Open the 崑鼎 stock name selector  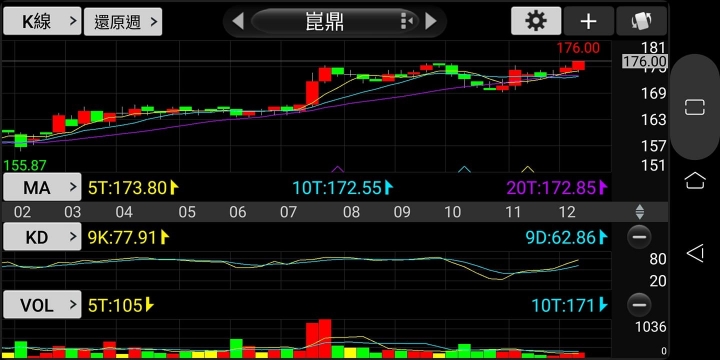point(335,21)
